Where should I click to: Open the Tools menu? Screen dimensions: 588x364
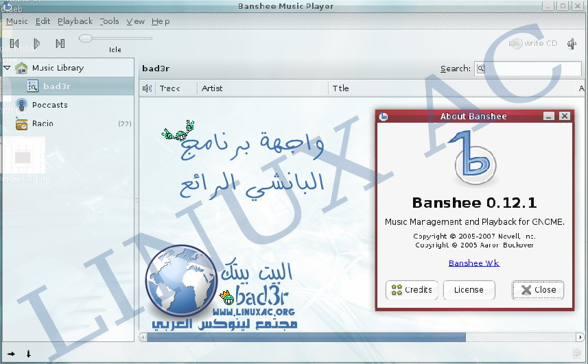click(x=110, y=21)
